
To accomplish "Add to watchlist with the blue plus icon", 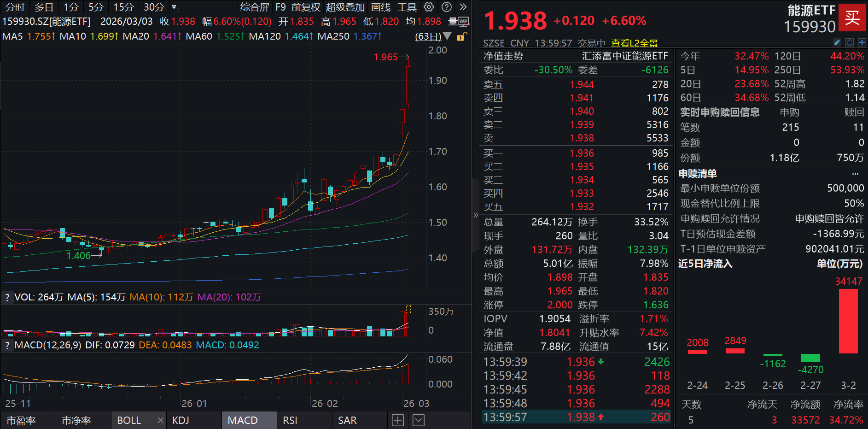I will (x=862, y=42).
